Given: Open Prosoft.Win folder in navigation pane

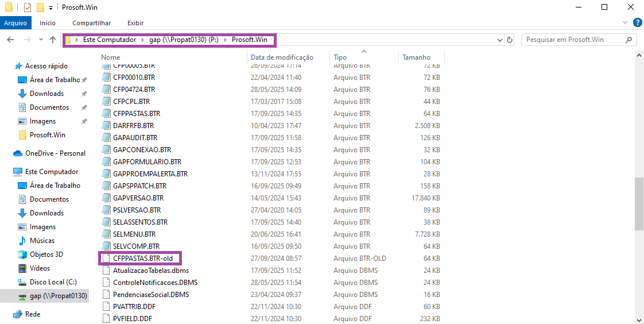Looking at the screenshot, I should [48, 135].
